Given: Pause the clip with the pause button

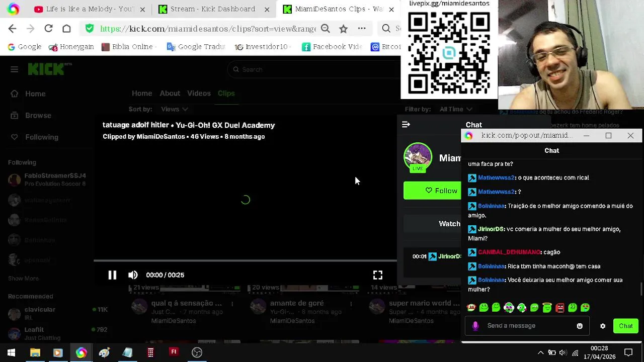Looking at the screenshot, I should 112,275.
